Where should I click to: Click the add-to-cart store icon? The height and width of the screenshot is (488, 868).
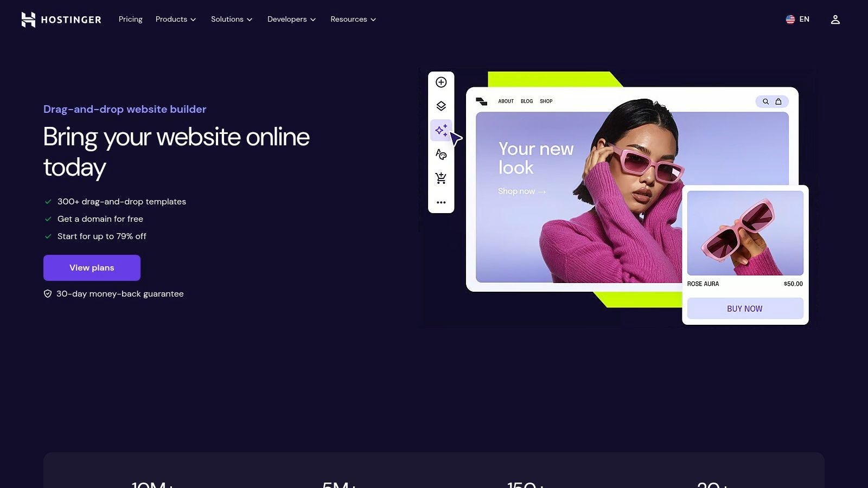coord(441,178)
